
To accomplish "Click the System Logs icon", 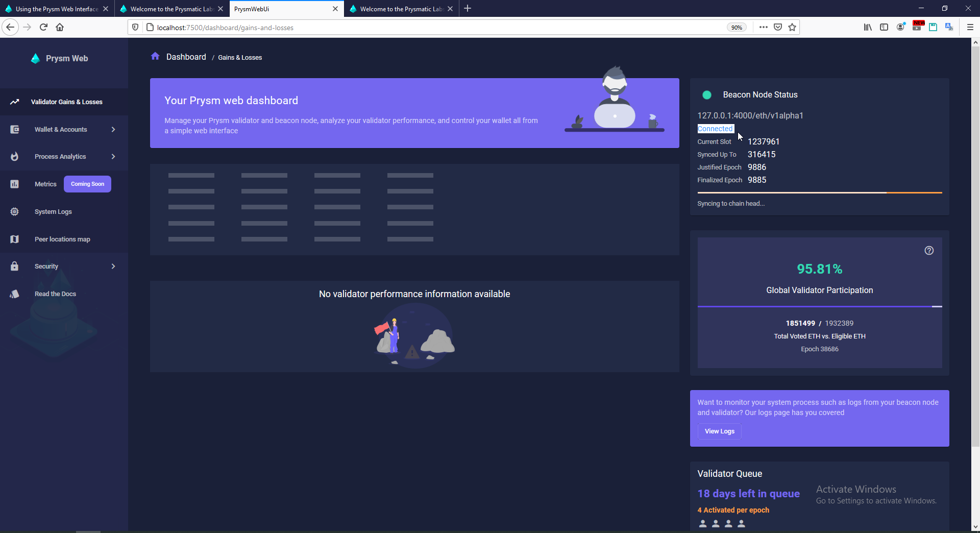I will 15,212.
